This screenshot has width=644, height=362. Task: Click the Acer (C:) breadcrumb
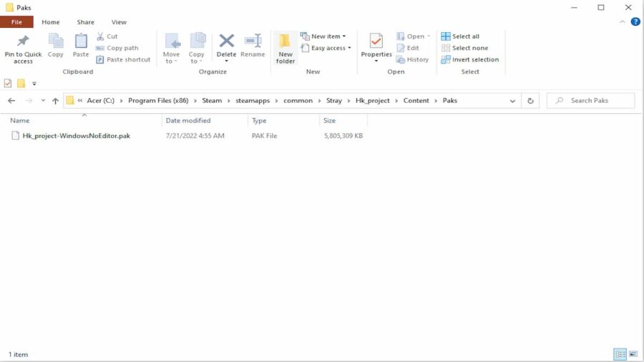101,101
